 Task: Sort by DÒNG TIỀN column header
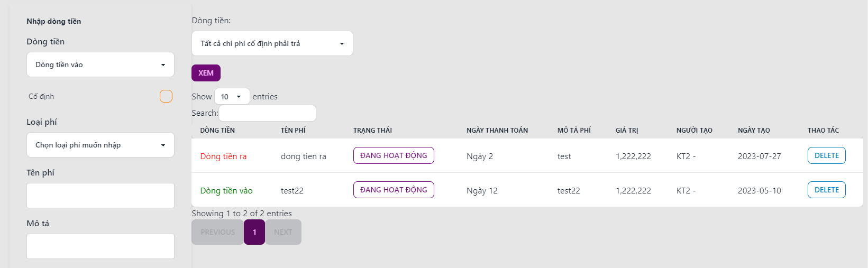point(217,131)
